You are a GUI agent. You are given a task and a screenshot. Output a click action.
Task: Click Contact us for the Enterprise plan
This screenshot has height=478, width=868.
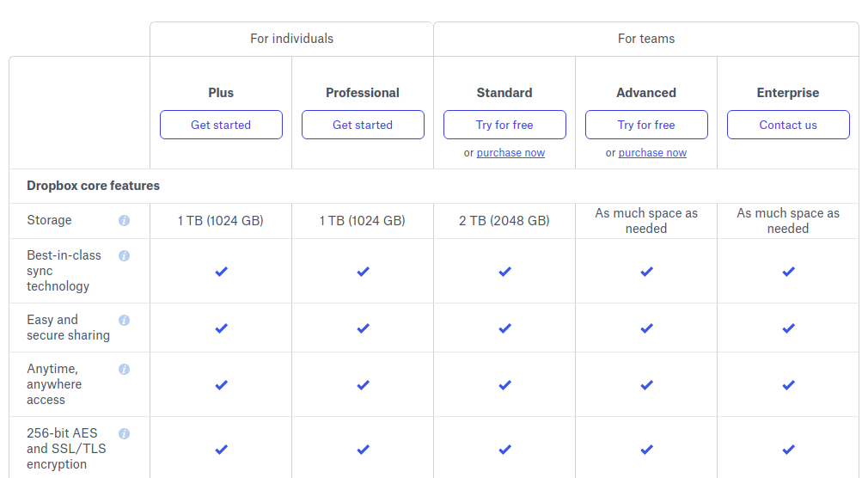click(x=788, y=125)
